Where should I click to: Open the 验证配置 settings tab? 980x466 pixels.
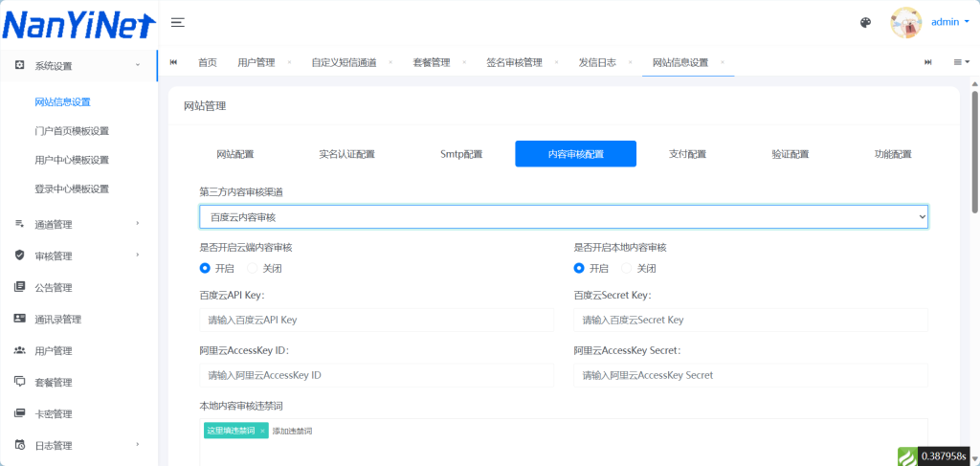click(x=790, y=154)
